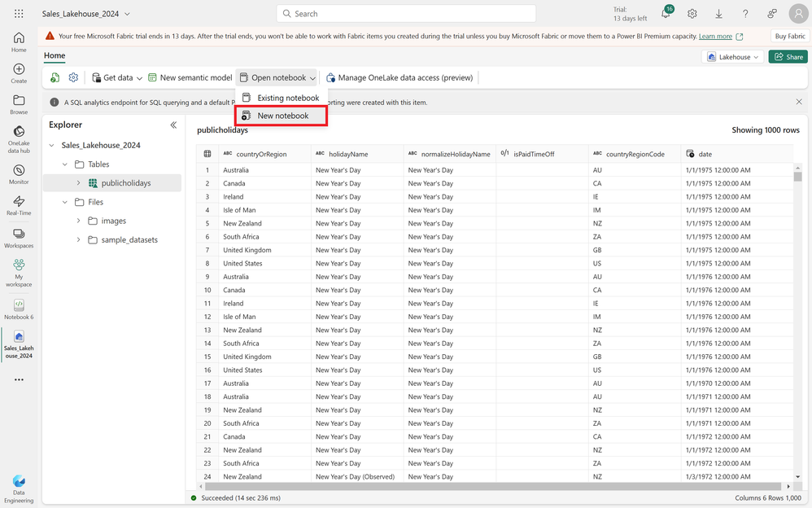Select the Home ribbon tab
This screenshot has width=812, height=508.
pos(55,55)
